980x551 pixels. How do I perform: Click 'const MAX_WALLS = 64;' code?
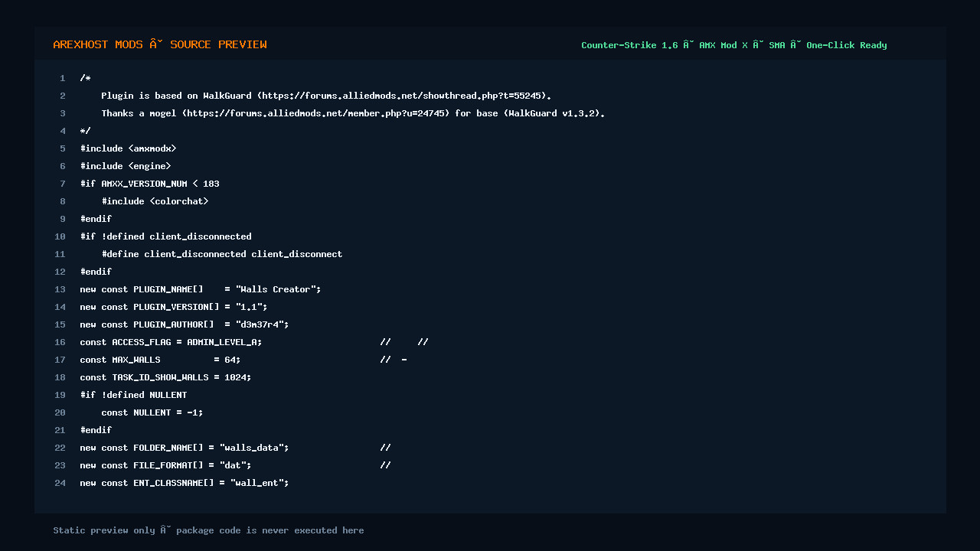(x=160, y=360)
